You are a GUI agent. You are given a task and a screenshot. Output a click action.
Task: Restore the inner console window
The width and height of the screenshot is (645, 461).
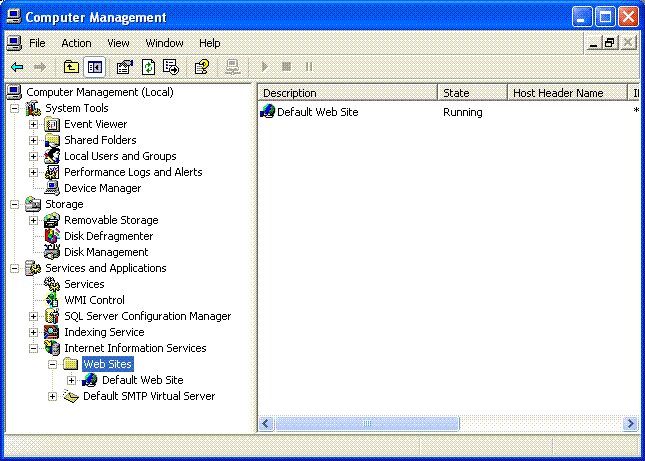[610, 43]
